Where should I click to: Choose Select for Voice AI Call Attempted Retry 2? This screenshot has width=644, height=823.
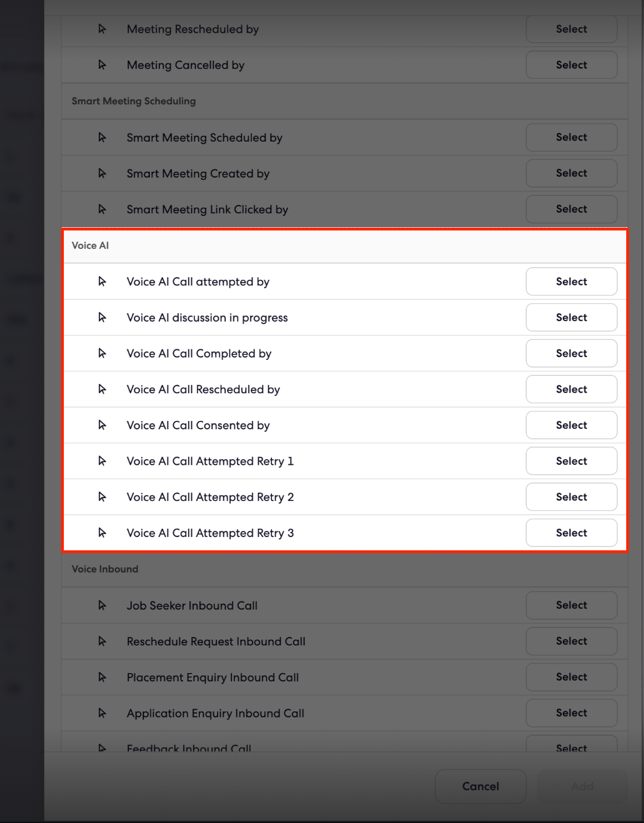(x=571, y=497)
